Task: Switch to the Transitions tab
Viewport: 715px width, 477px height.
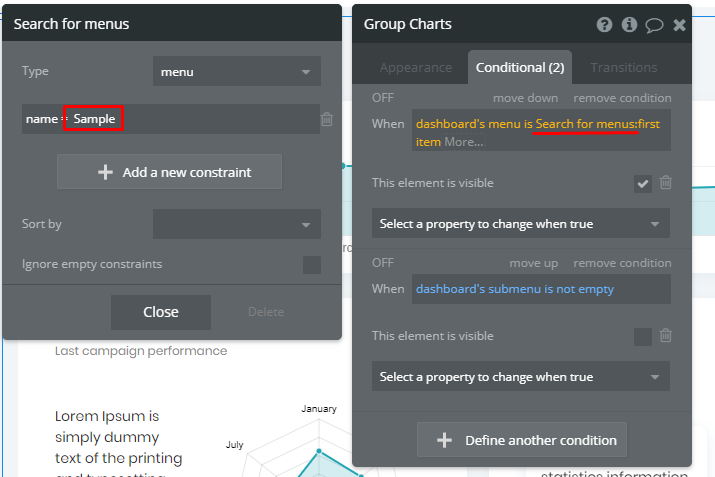Action: coord(624,67)
